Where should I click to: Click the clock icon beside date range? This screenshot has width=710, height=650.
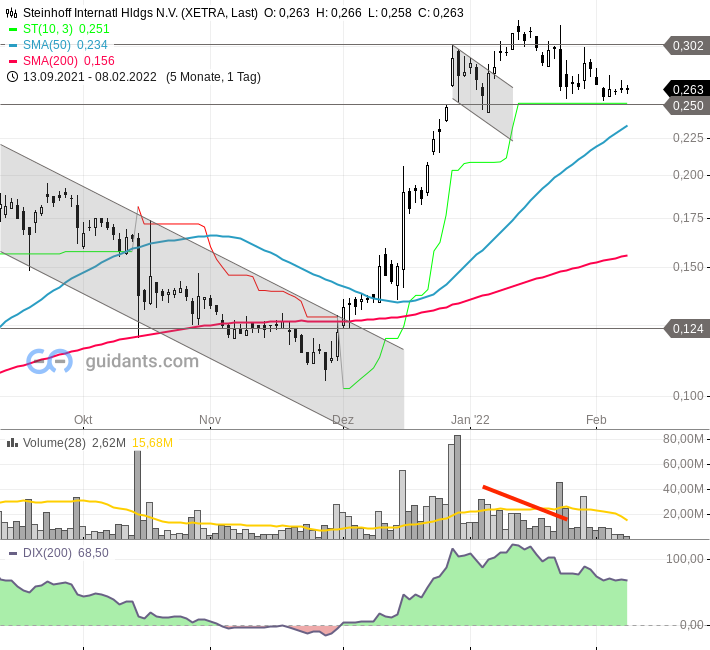[x=12, y=77]
